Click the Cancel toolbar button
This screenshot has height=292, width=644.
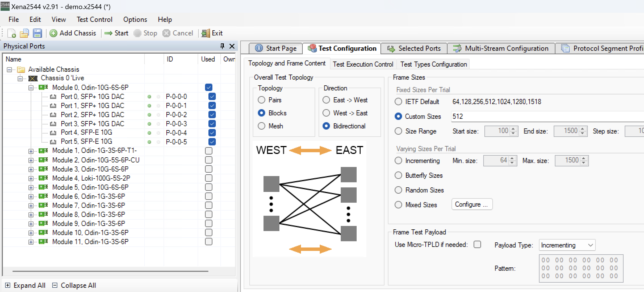pyautogui.click(x=178, y=33)
